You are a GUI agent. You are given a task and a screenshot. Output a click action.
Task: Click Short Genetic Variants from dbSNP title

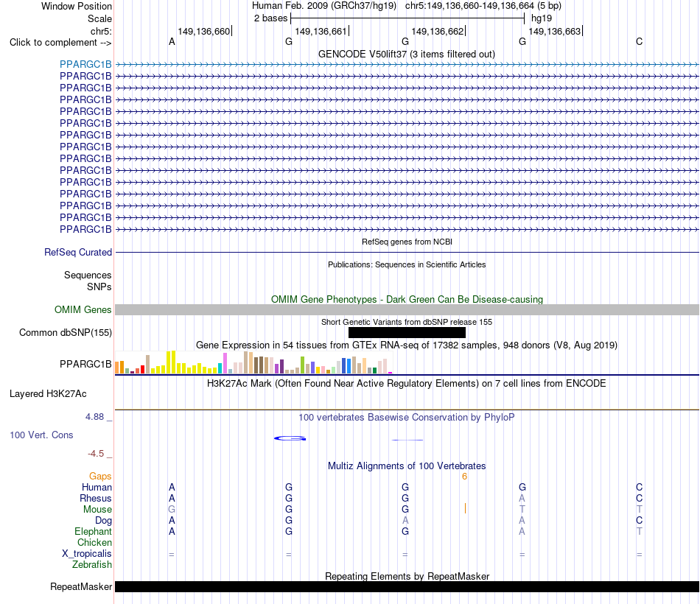coord(407,322)
